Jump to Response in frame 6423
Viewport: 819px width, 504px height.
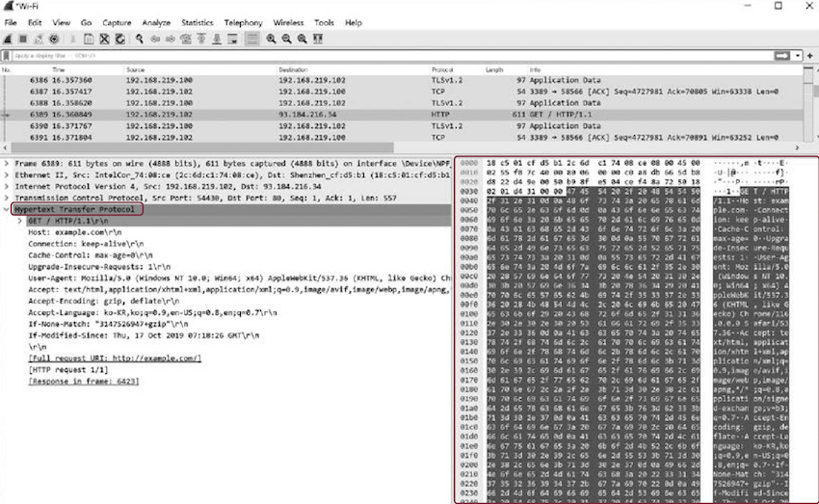[x=84, y=382]
